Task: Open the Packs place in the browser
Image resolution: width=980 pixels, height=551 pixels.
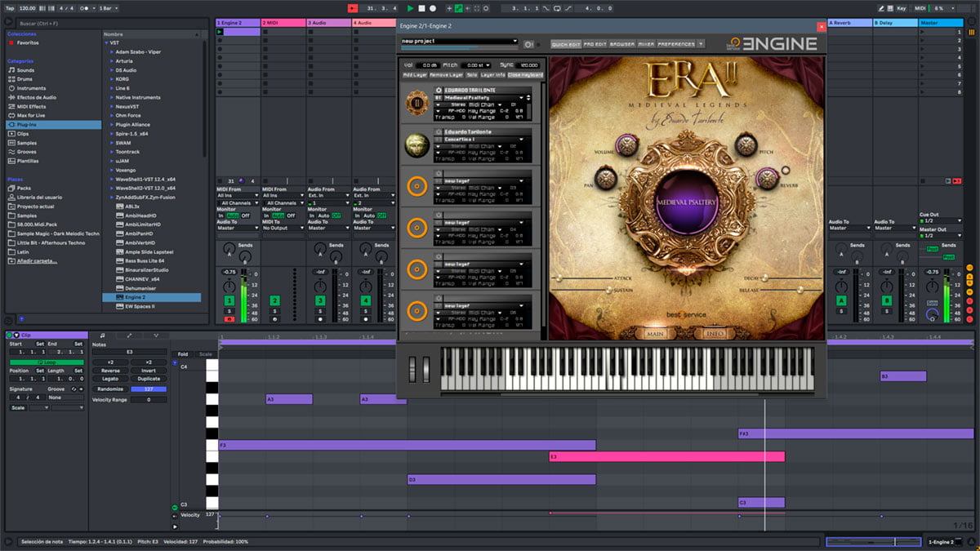Action: (24, 188)
